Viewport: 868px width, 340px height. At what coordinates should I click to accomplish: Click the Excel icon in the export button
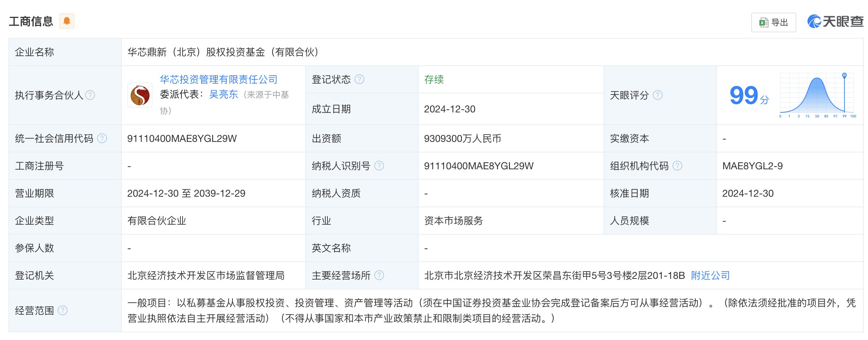(764, 22)
